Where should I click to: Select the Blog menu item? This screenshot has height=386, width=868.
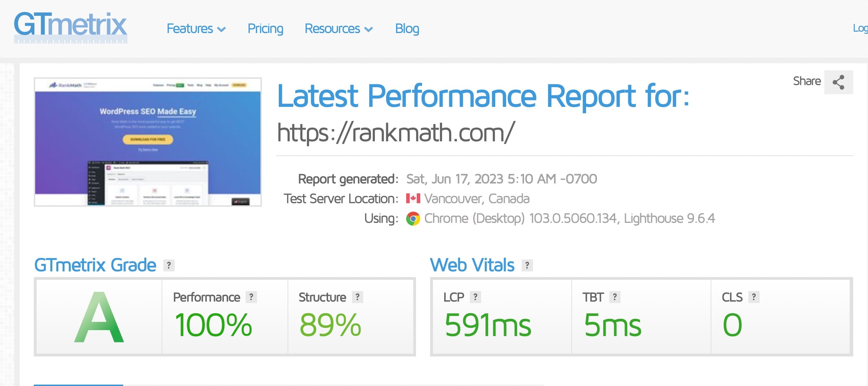[x=407, y=29]
